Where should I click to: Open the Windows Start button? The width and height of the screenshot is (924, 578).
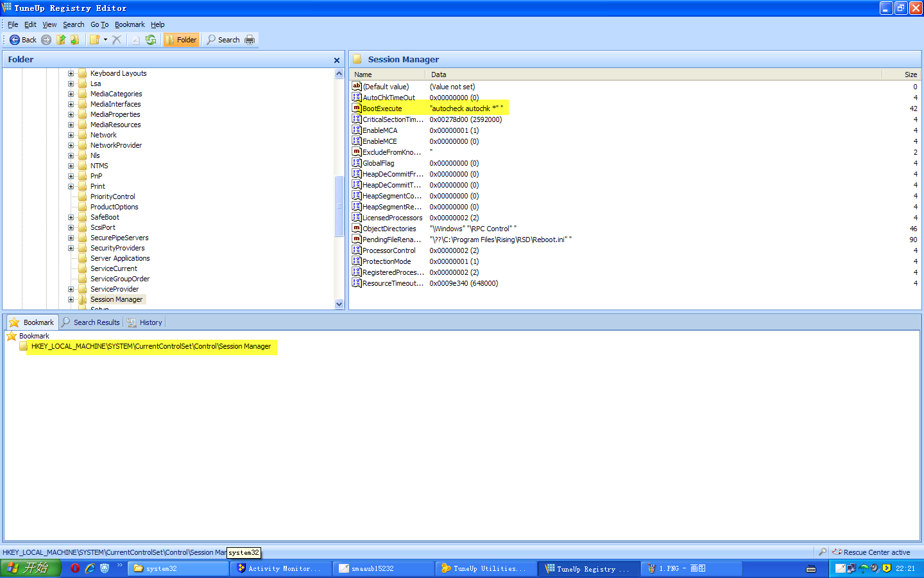tap(31, 568)
